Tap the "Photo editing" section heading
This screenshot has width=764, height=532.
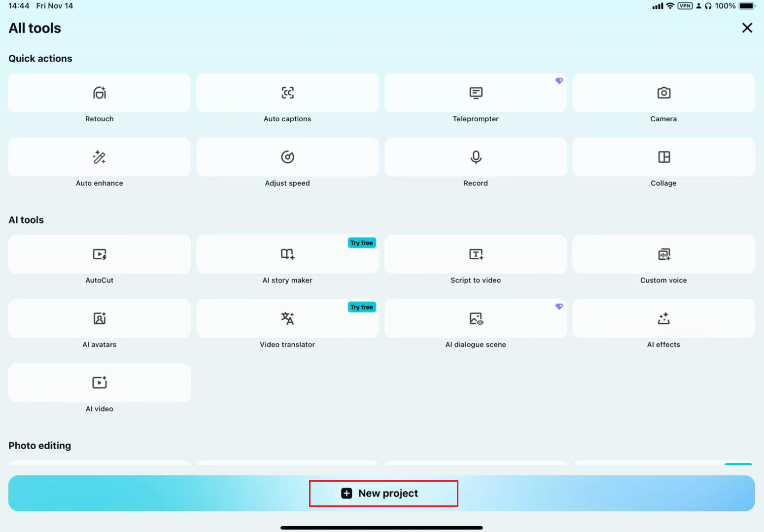tap(40, 446)
